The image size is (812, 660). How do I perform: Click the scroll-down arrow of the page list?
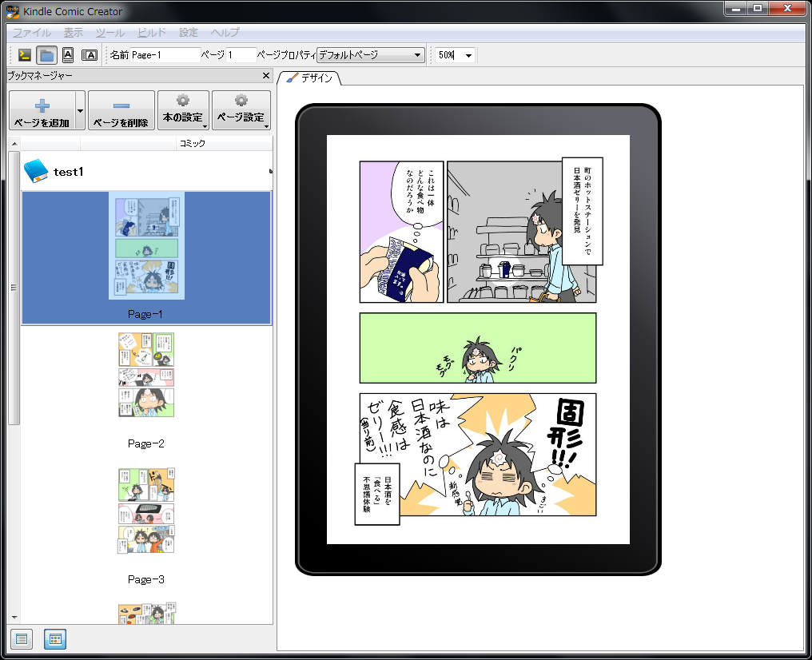(x=14, y=617)
